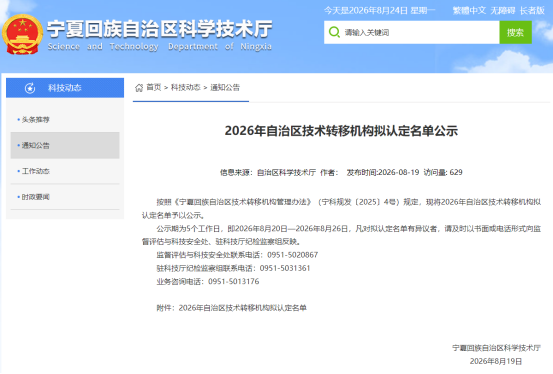Switch to 繁體中文 version
The width and height of the screenshot is (553, 374).
(x=469, y=11)
